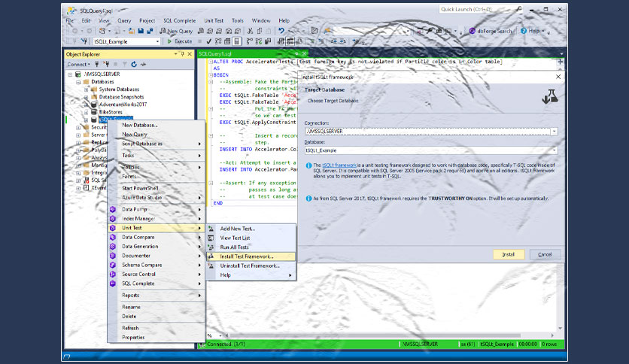Click the Connect plug icon in Object Explorer
The image size is (629, 364).
[x=96, y=64]
